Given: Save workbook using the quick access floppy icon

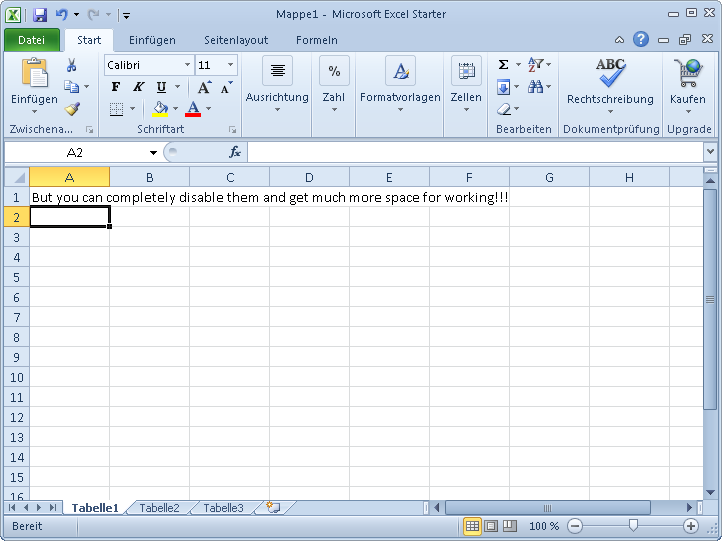Looking at the screenshot, I should pos(40,15).
